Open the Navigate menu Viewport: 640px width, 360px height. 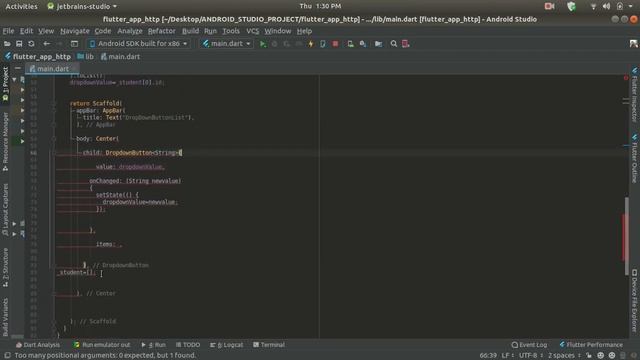(75, 31)
